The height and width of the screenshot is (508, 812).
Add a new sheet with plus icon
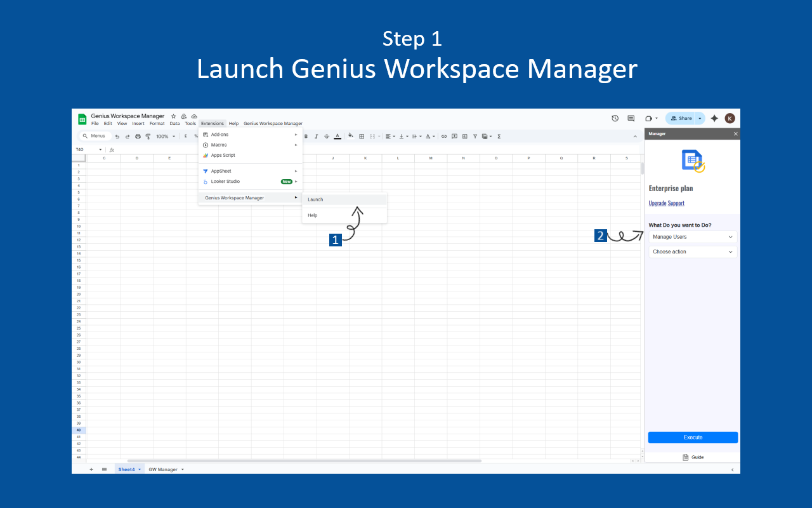[91, 469]
